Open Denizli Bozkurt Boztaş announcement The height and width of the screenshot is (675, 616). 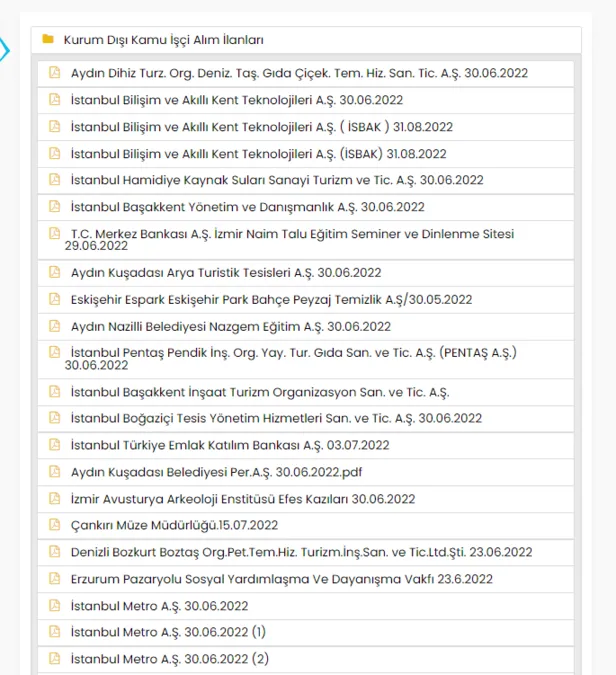301,552
